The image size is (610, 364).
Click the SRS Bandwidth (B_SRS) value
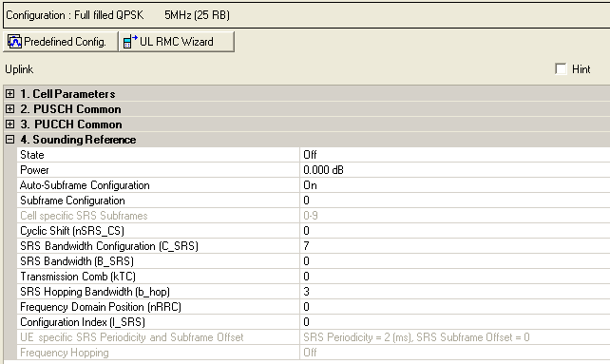click(455, 261)
